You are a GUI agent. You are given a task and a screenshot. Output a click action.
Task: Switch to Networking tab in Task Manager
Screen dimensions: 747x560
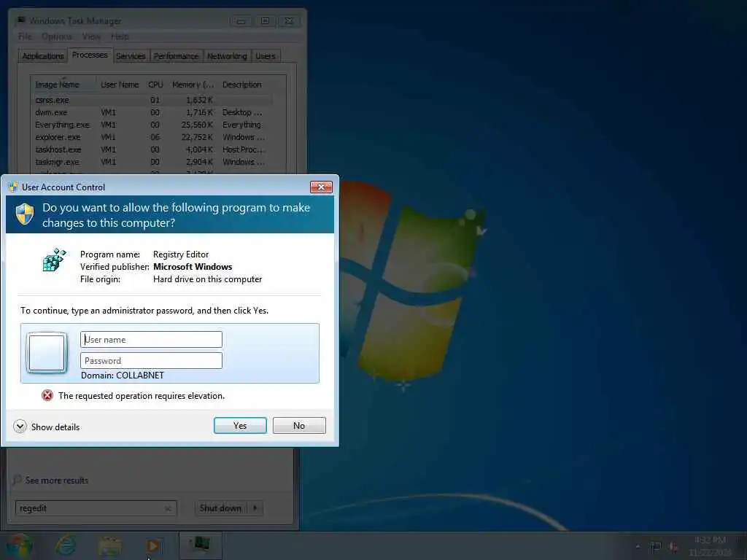(x=228, y=56)
